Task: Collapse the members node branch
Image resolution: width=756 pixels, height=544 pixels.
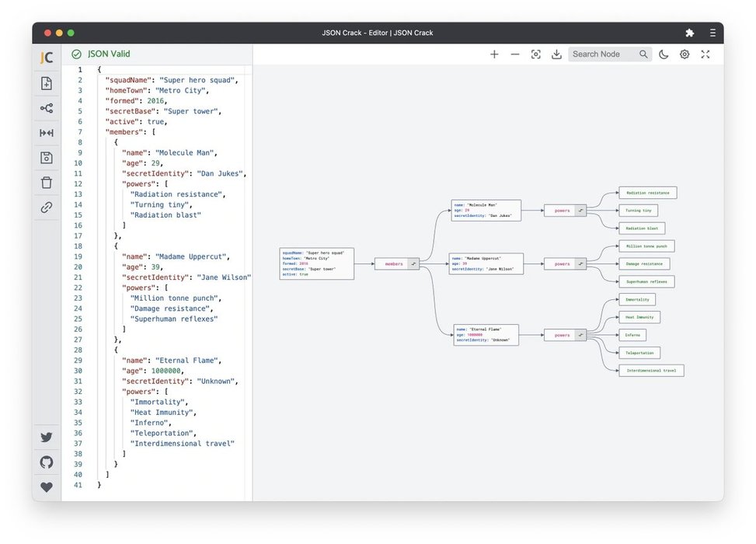Action: tap(414, 264)
